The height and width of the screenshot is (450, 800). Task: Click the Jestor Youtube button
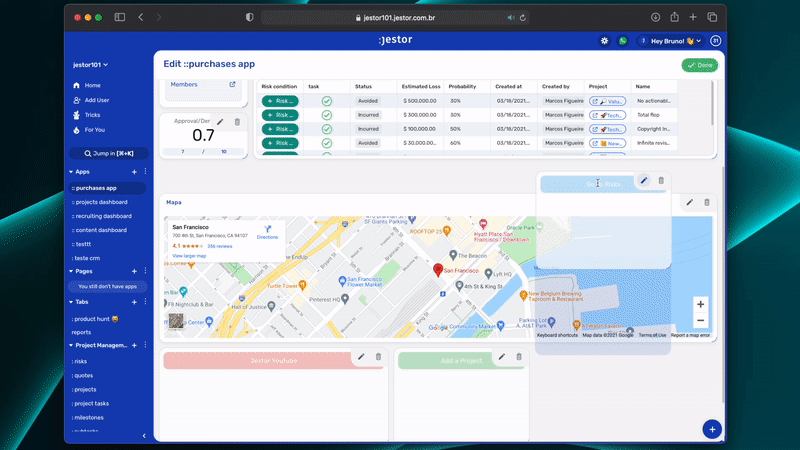(x=273, y=360)
